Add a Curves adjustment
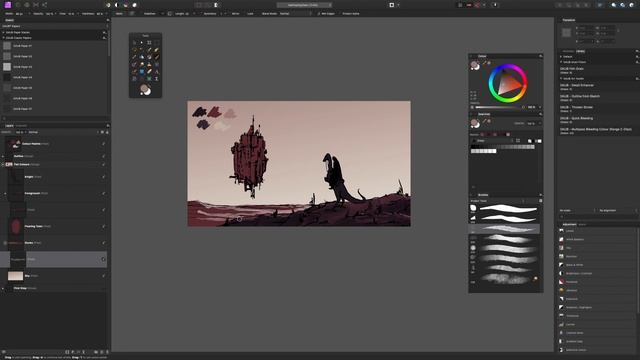 (x=570, y=324)
